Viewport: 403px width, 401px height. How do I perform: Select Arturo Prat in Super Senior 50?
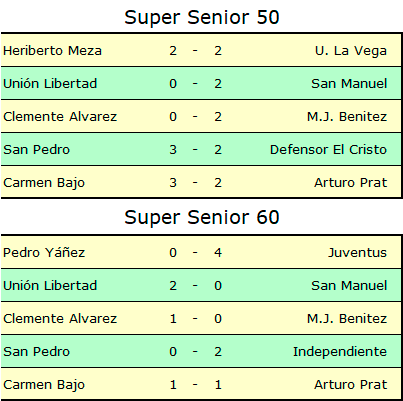click(350, 183)
